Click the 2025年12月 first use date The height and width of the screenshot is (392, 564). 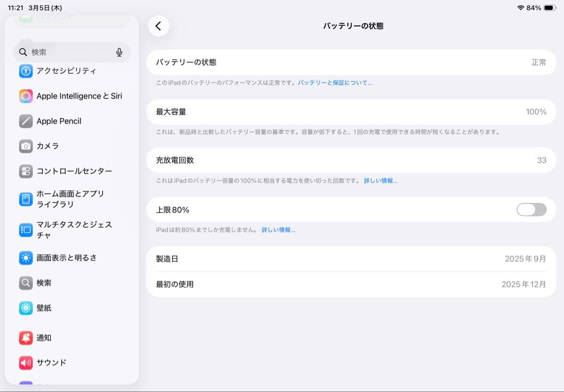tap(524, 284)
